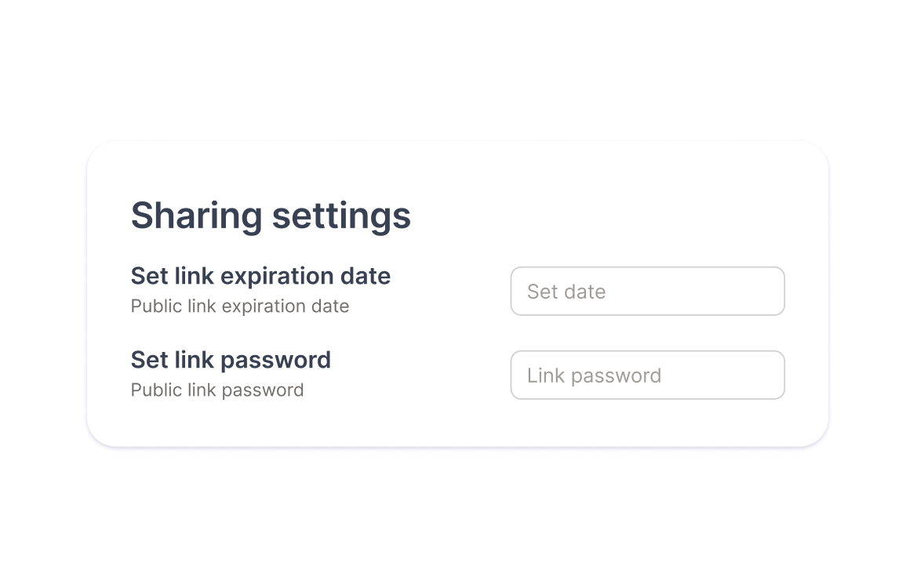
Task: Click the Set date placeholder text
Action: click(566, 292)
